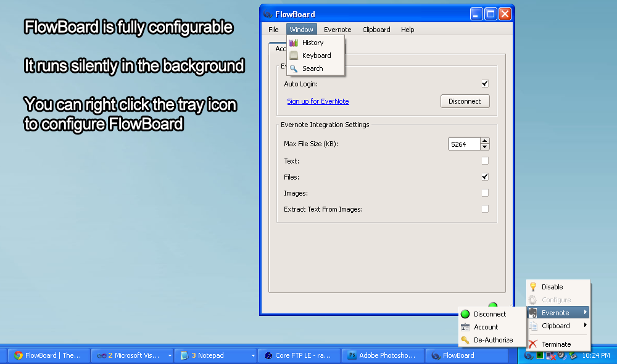Click the Disable lightbulb icon
This screenshot has height=364, width=617.
pos(533,287)
